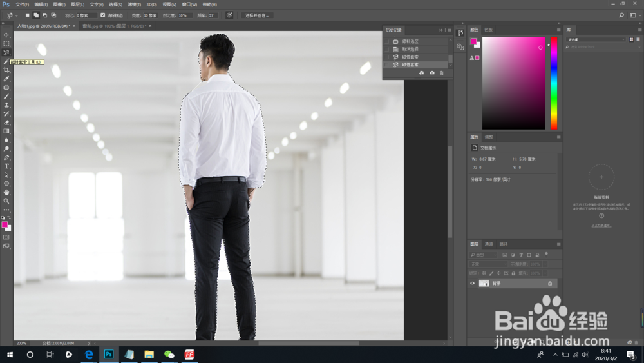Click the 羽化 feather input field
This screenshot has height=363, width=644.
pyautogui.click(x=86, y=15)
